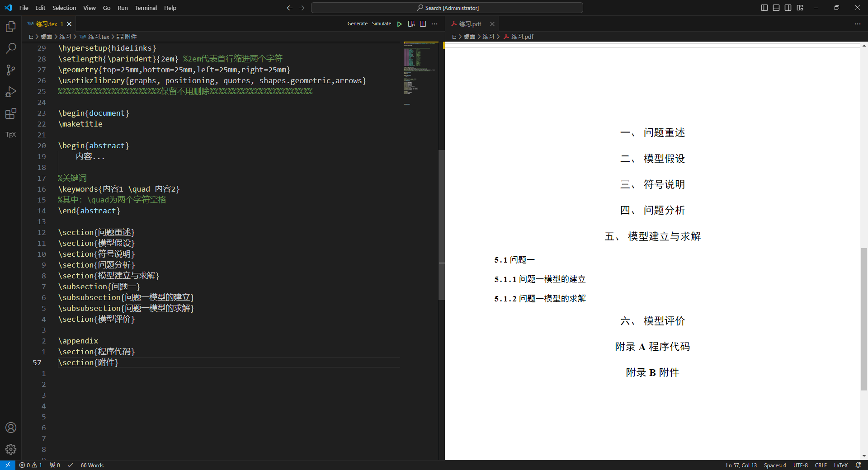Click the Search [Administrator] command box
The width and height of the screenshot is (868, 470).
(447, 8)
